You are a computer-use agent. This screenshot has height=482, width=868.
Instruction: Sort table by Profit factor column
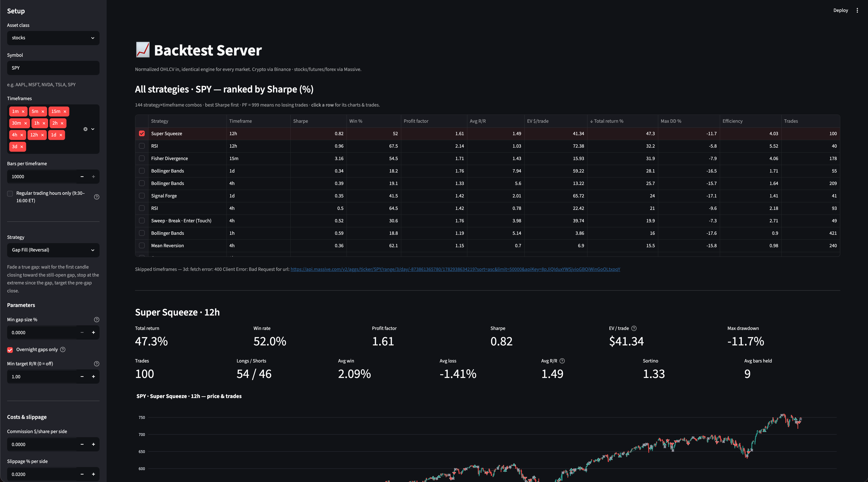[434, 121]
